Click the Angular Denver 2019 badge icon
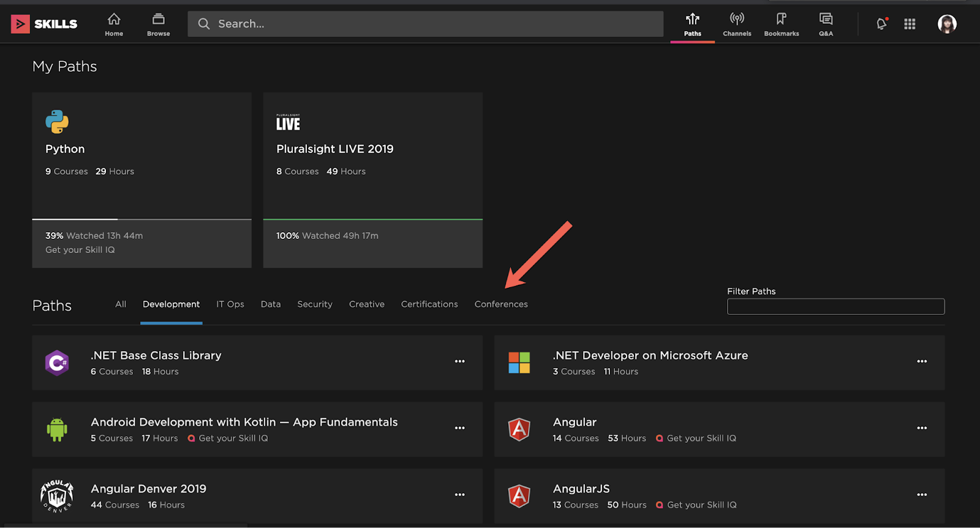This screenshot has height=528, width=980. pos(57,496)
